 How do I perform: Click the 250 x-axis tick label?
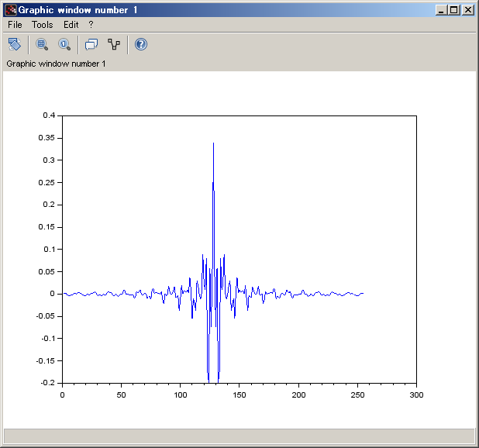click(357, 395)
